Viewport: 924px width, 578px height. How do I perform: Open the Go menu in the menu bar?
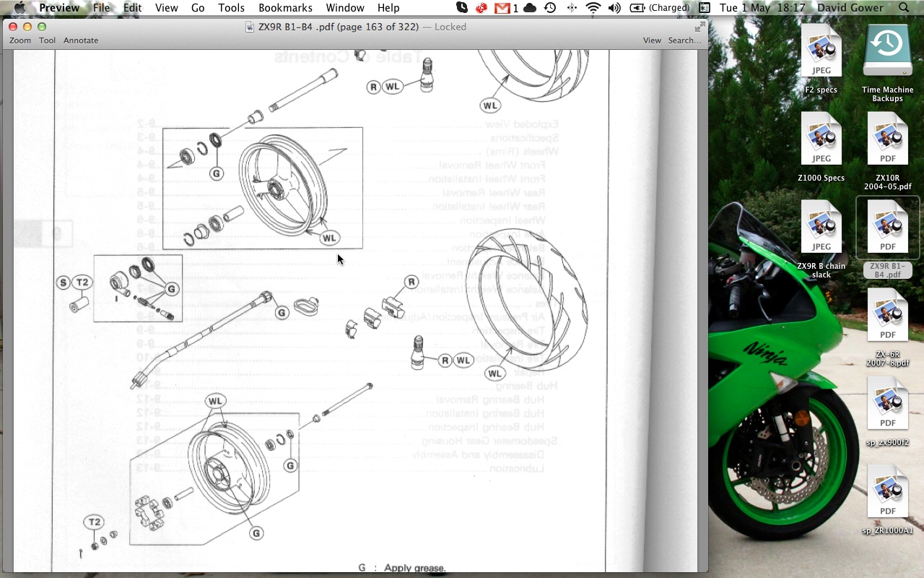197,8
